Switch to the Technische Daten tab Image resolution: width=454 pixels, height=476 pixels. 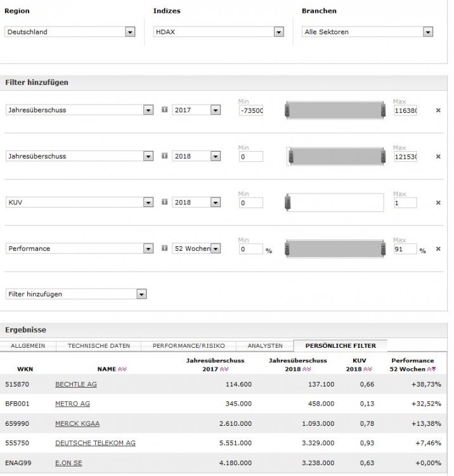(99, 346)
